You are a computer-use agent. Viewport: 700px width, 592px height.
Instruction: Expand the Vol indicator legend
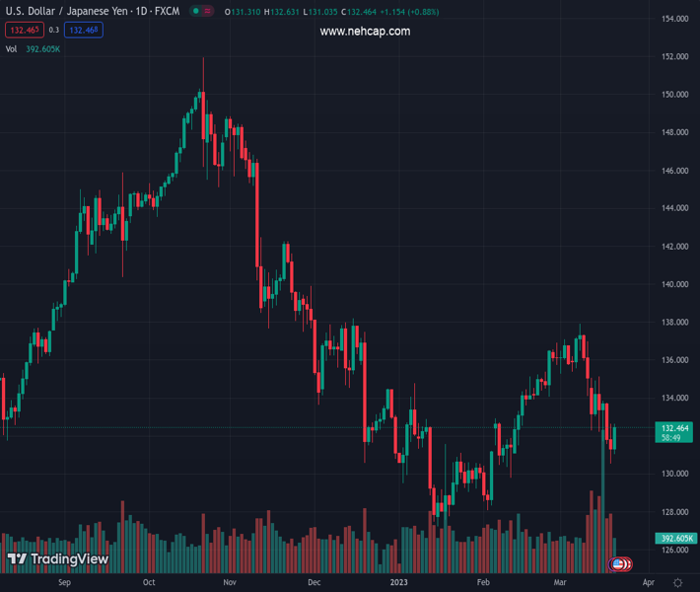(11, 48)
